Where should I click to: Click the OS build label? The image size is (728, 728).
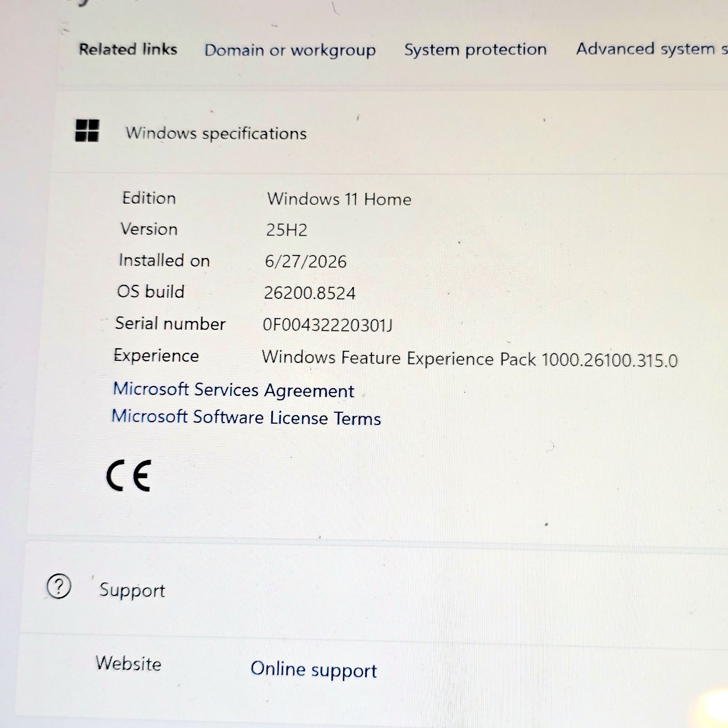coord(151,292)
